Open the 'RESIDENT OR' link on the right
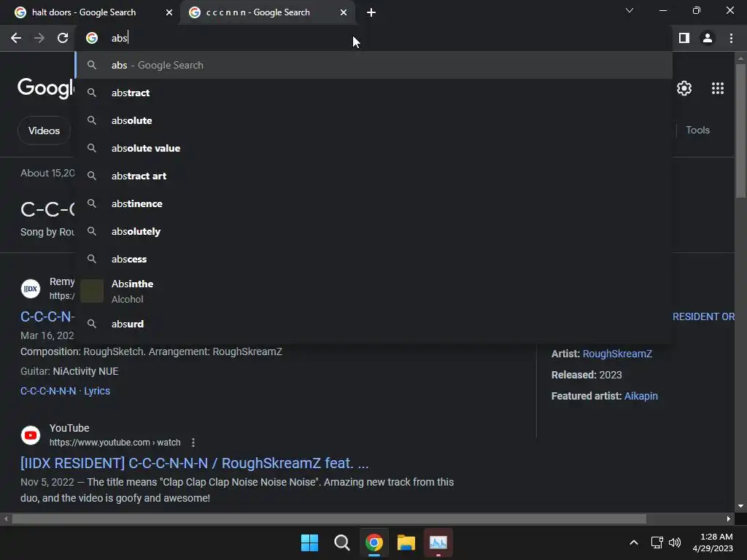 (703, 316)
